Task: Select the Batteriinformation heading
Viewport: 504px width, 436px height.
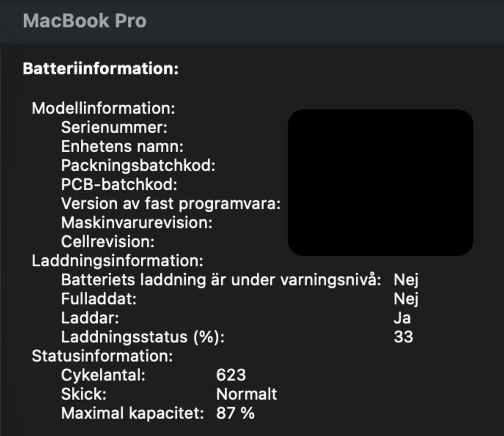Action: (x=101, y=69)
